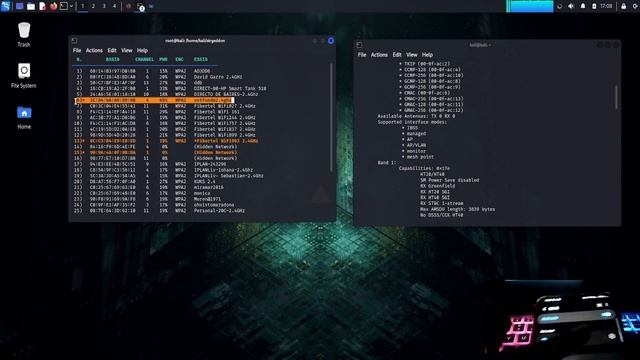Screen dimensions: 640x360
Task: Switch to workspace 1
Action: tap(83, 6)
